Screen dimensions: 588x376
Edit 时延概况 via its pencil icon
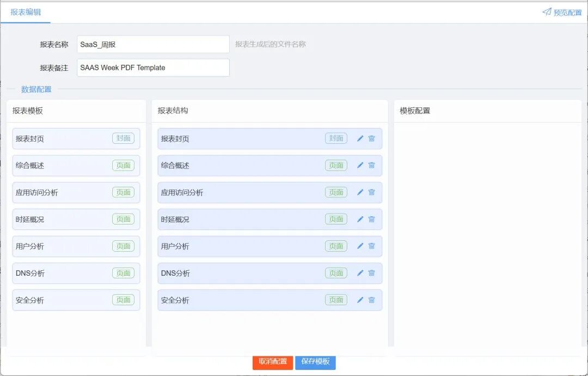[360, 219]
